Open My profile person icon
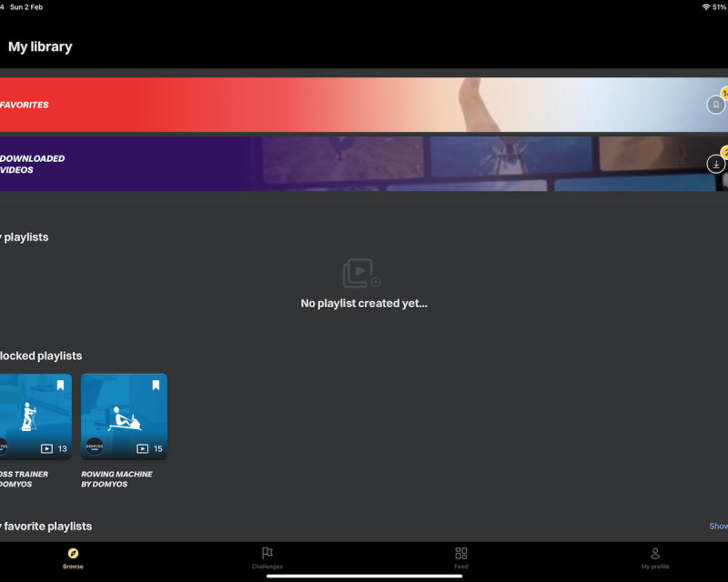 [x=655, y=553]
